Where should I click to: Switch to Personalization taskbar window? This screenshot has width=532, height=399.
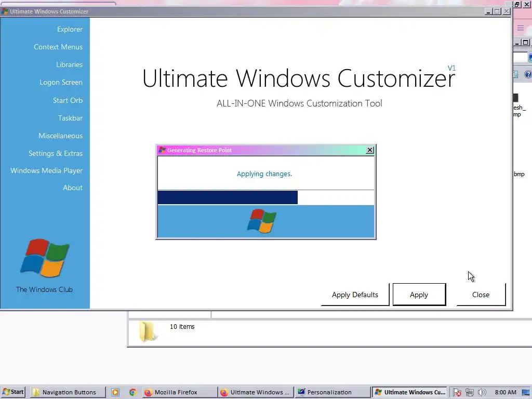tap(332, 392)
